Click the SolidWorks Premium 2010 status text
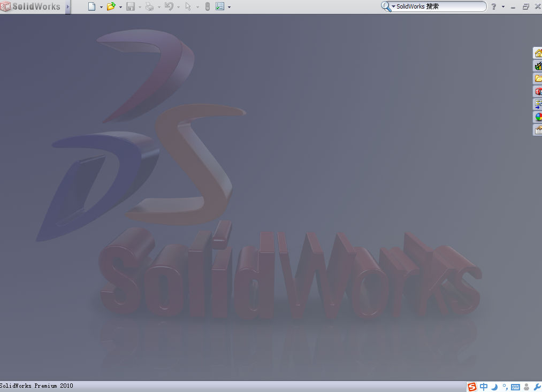 pyautogui.click(x=36, y=386)
